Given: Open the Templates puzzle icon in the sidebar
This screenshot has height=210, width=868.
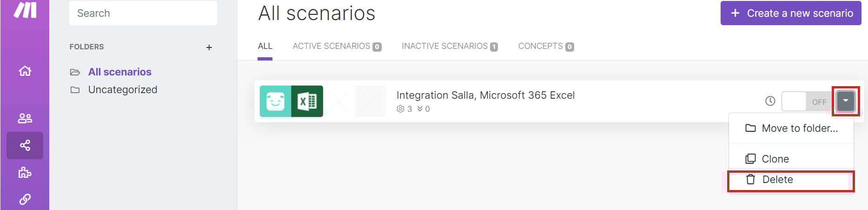Looking at the screenshot, I should point(25,173).
